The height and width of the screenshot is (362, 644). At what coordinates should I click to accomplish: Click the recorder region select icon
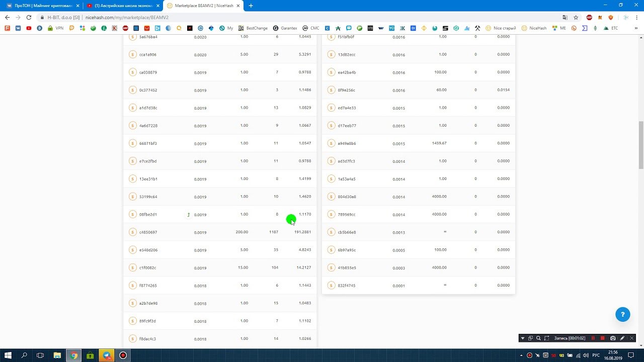(x=546, y=338)
